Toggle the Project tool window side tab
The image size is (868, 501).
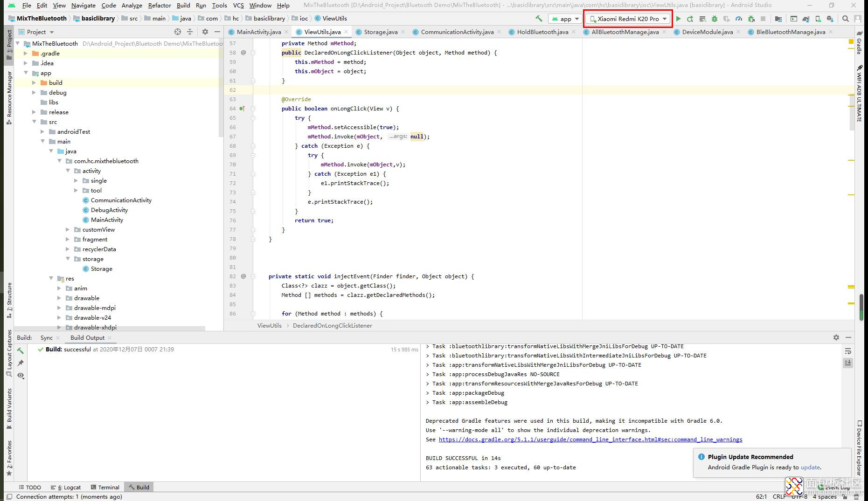9,45
